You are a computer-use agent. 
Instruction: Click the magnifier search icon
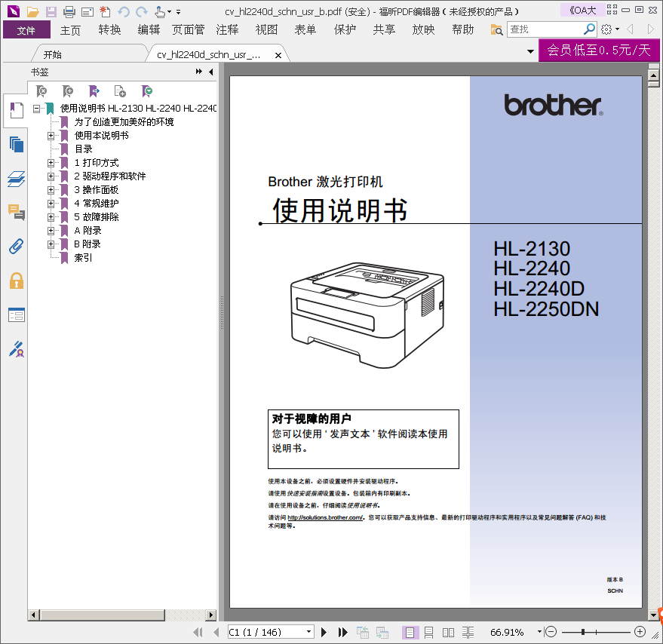[589, 29]
